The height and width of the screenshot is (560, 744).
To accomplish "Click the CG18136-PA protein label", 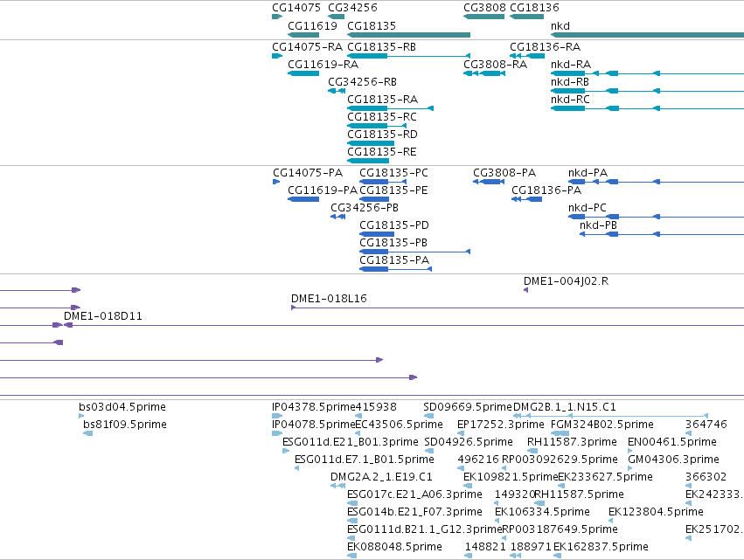I will 546,190.
